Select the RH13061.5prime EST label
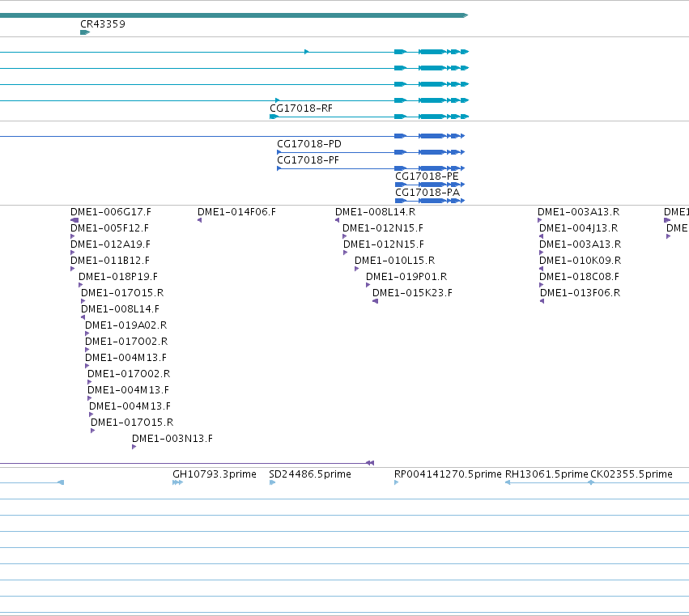Viewport: 689px width, 616px height. [x=547, y=474]
